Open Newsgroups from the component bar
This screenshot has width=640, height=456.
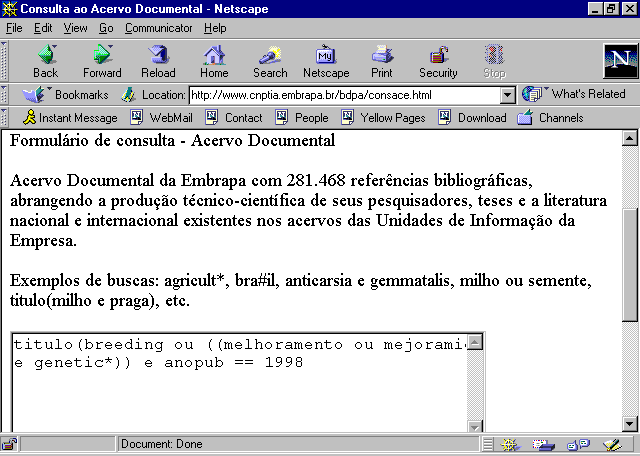(x=578, y=444)
